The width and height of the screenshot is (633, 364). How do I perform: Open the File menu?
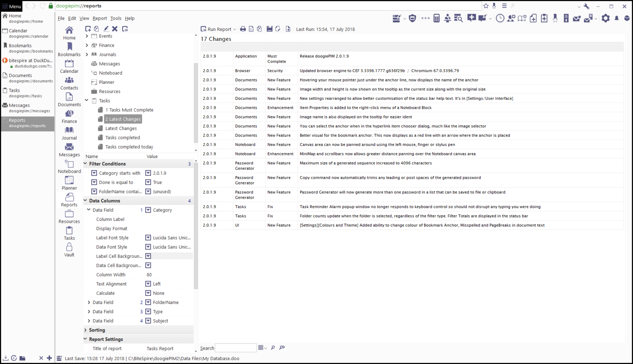(x=61, y=18)
